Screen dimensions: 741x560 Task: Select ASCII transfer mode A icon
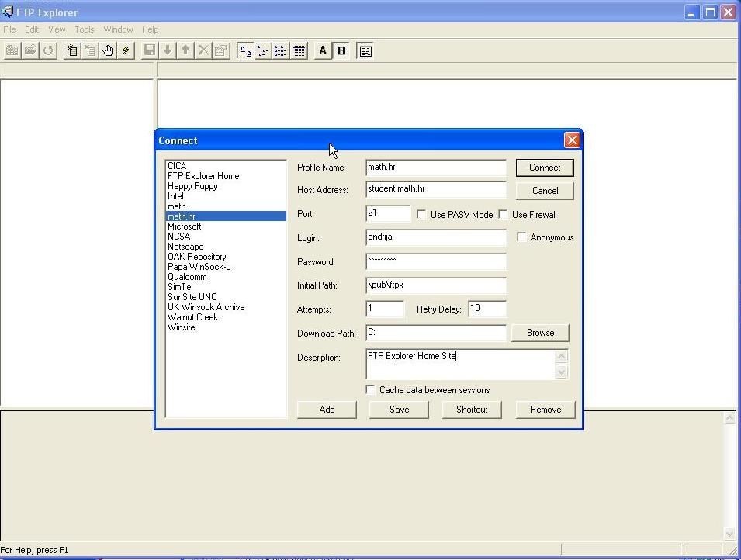point(323,50)
